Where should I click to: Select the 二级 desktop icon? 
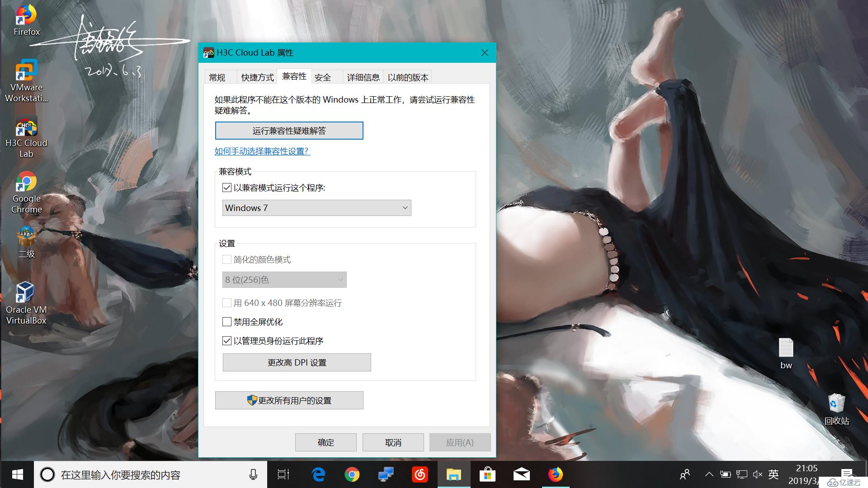click(26, 242)
